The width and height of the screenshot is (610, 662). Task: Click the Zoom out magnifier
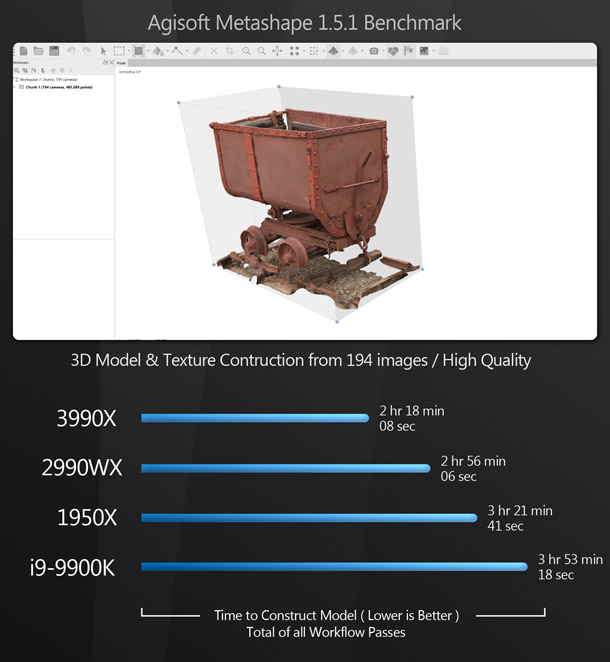[261, 50]
